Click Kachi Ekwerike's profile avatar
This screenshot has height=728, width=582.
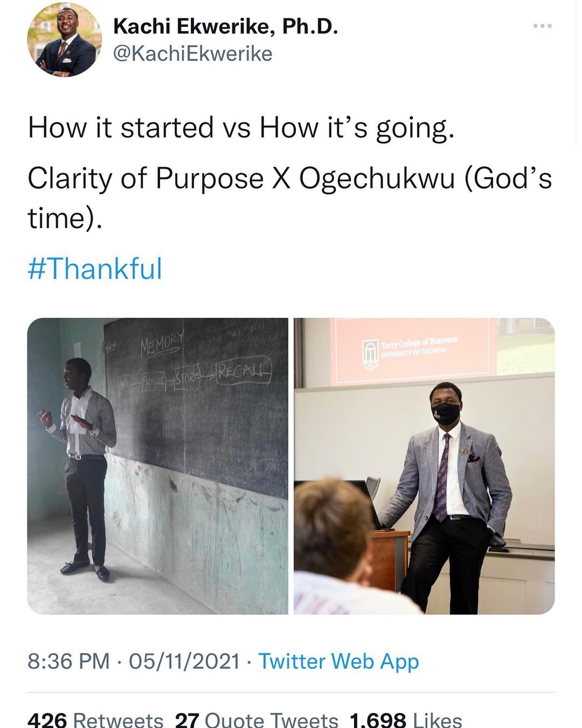point(64,39)
